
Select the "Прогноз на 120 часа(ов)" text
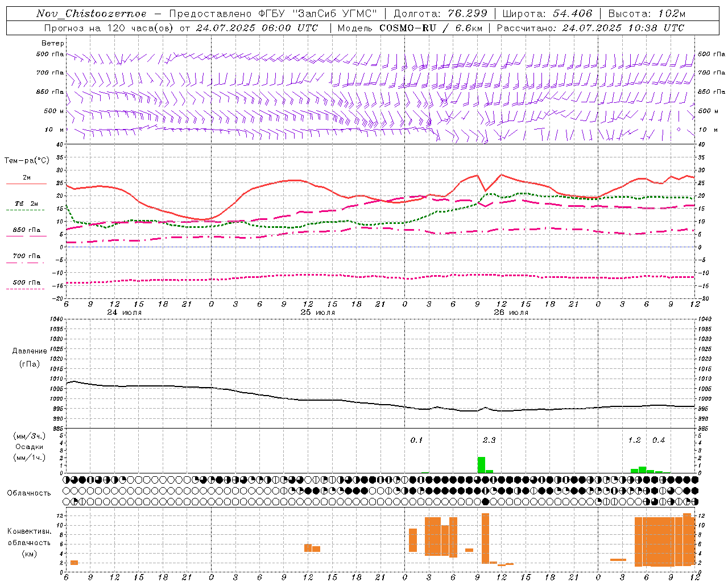(109, 28)
